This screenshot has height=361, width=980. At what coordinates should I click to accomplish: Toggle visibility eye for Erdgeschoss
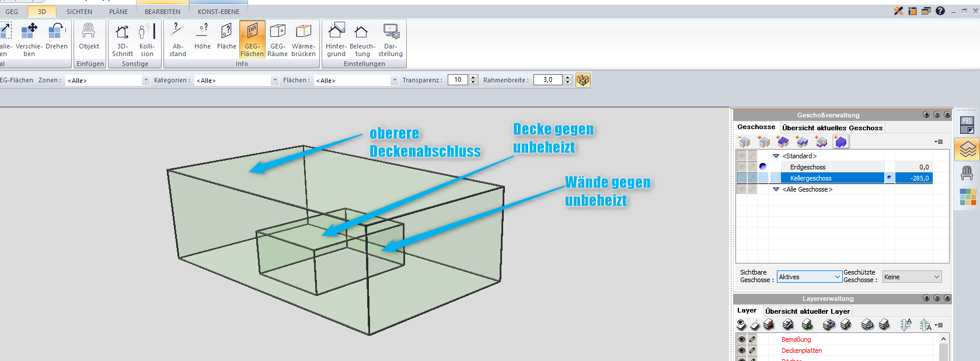click(x=741, y=167)
